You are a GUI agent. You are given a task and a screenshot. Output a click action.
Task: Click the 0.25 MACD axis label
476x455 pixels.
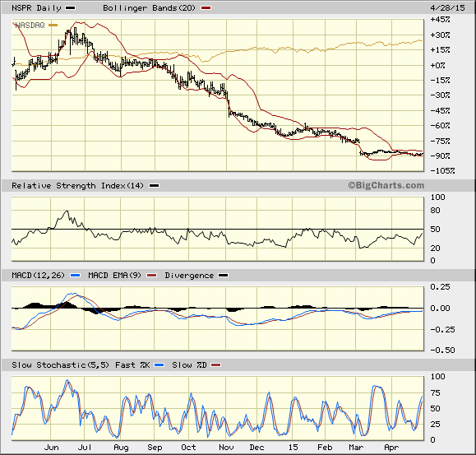coord(440,286)
